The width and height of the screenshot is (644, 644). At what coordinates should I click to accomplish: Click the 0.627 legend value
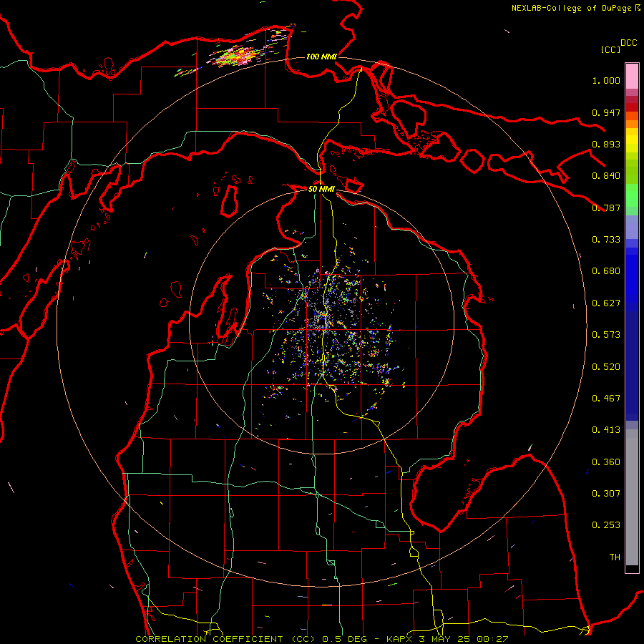click(x=606, y=303)
